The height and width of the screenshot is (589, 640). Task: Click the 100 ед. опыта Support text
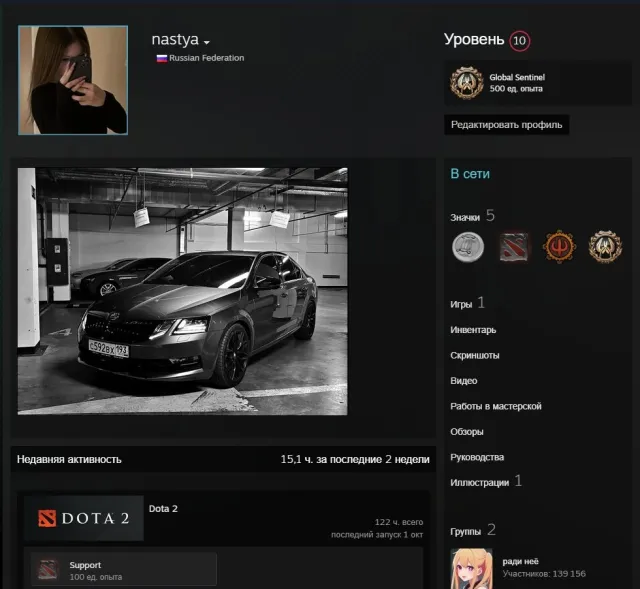click(x=96, y=577)
